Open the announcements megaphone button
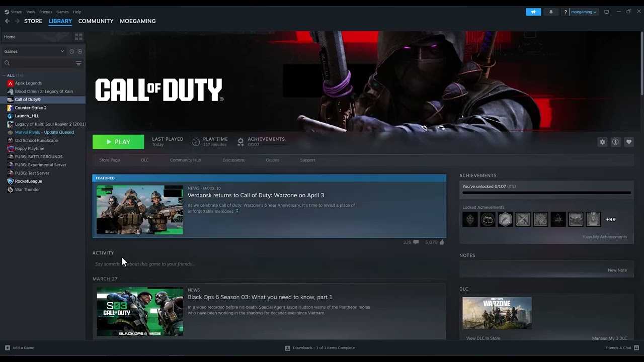This screenshot has width=644, height=362. tap(533, 12)
